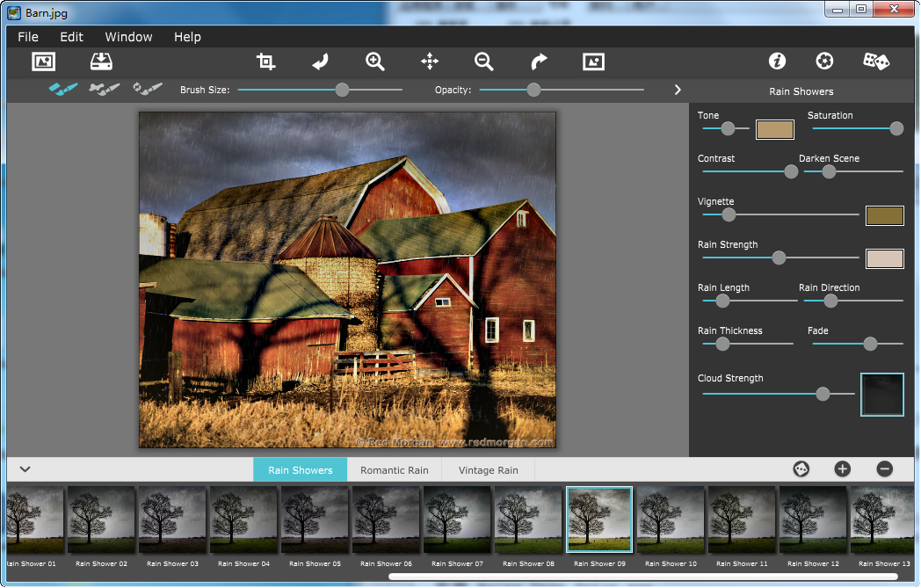The image size is (921, 588).
Task: Click the Tone color swatch
Action: 774,129
